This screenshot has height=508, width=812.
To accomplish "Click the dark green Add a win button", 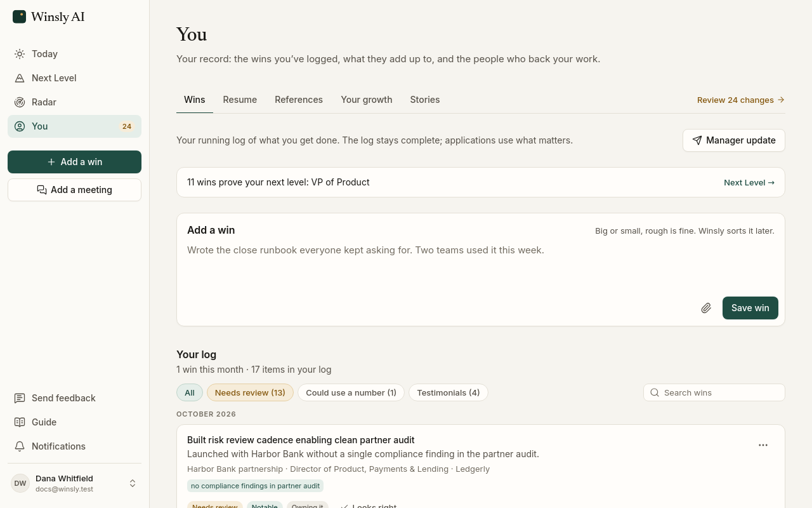I will [74, 162].
